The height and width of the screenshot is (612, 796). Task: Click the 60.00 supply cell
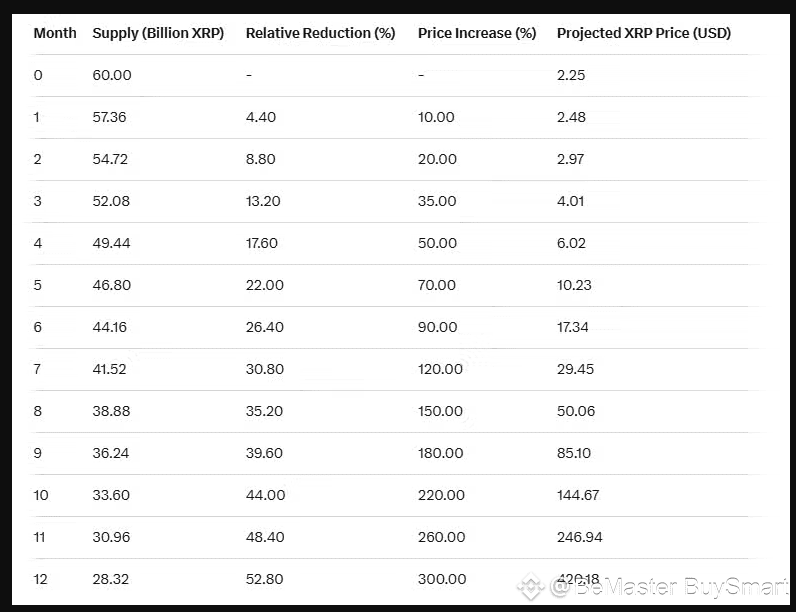(112, 75)
